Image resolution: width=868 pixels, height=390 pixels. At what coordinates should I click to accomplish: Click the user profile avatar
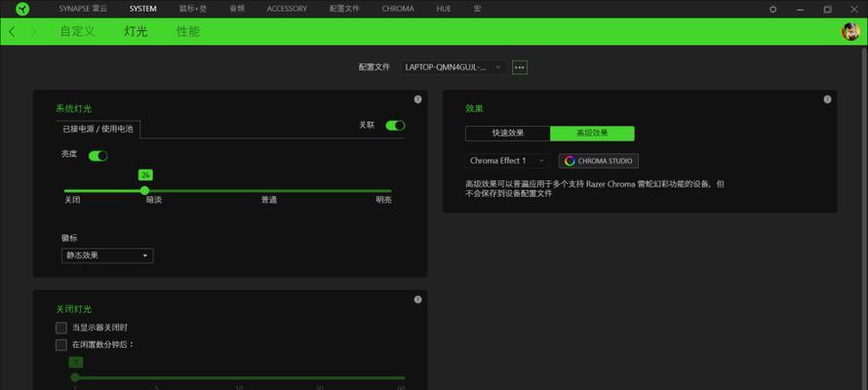tap(850, 31)
